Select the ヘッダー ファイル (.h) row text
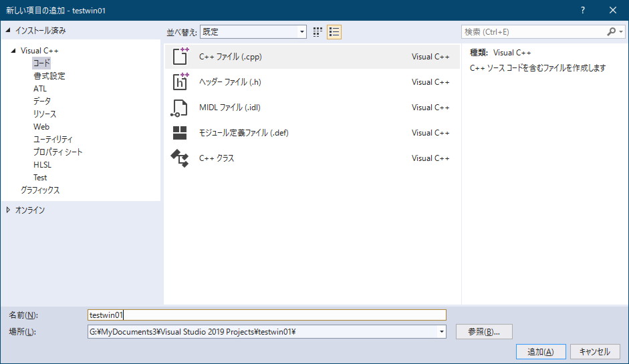 click(x=230, y=81)
